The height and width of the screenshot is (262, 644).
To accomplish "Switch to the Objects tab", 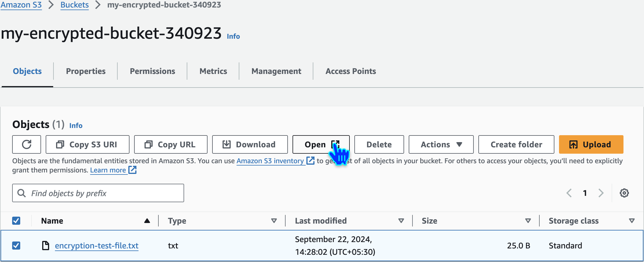I will [x=27, y=71].
